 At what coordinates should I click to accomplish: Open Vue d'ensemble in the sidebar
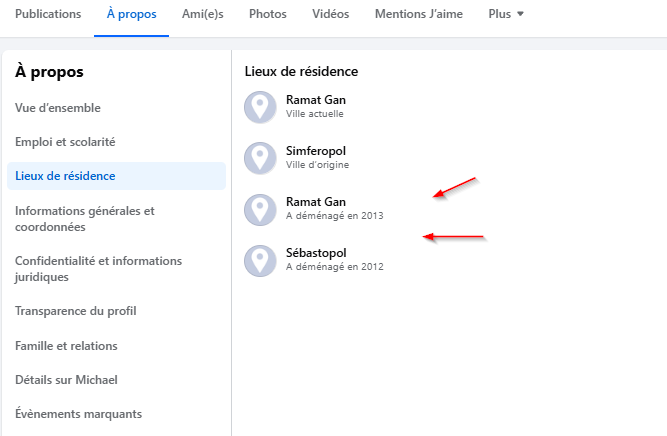[58, 108]
